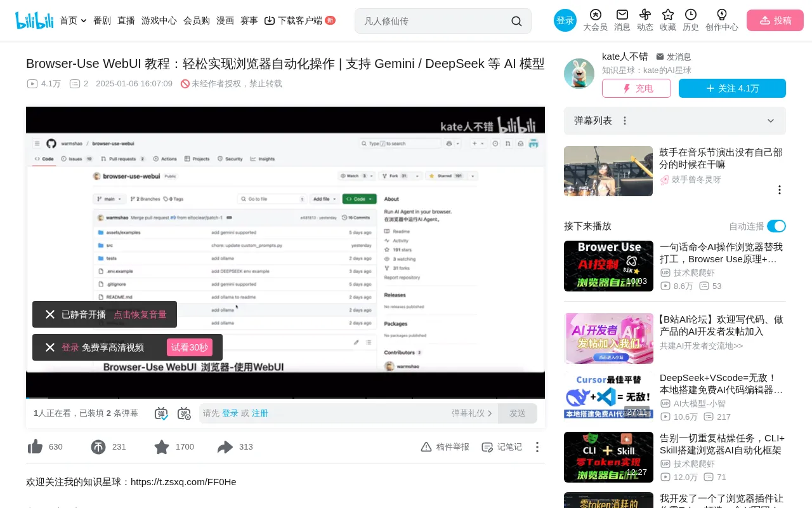
Task: Give coins using the coin icon
Action: tap(98, 447)
